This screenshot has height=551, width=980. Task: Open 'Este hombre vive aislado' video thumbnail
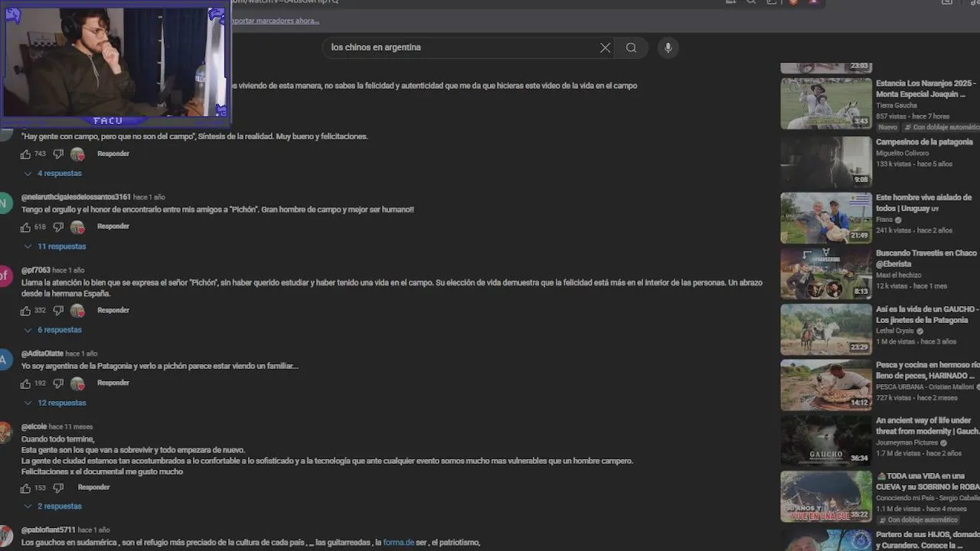826,217
